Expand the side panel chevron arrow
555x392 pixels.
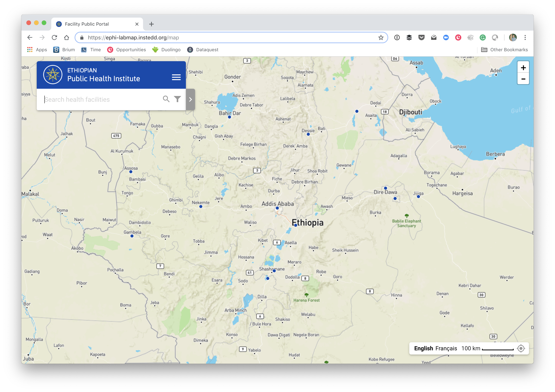(x=190, y=99)
